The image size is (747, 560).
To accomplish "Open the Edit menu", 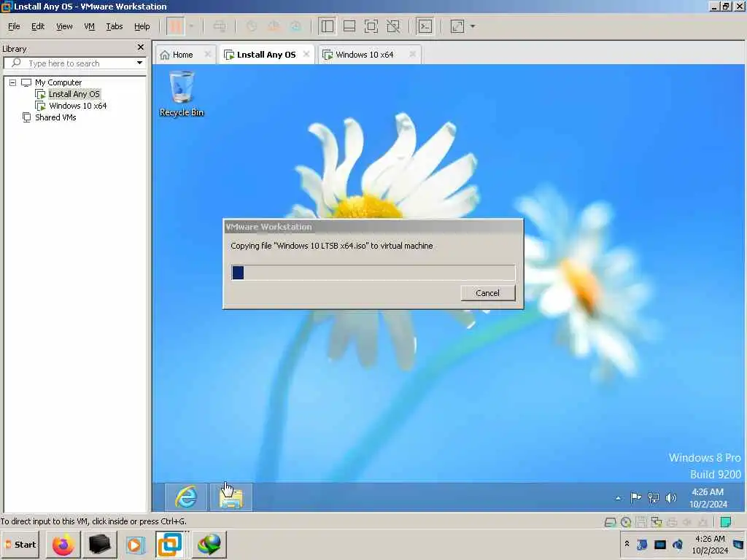I will pos(38,27).
